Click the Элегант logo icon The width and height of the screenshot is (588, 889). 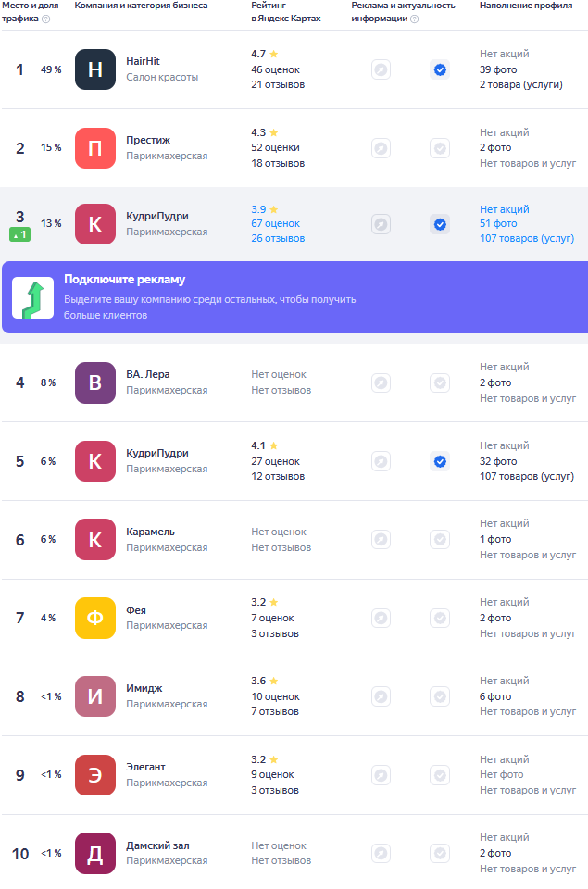click(95, 775)
